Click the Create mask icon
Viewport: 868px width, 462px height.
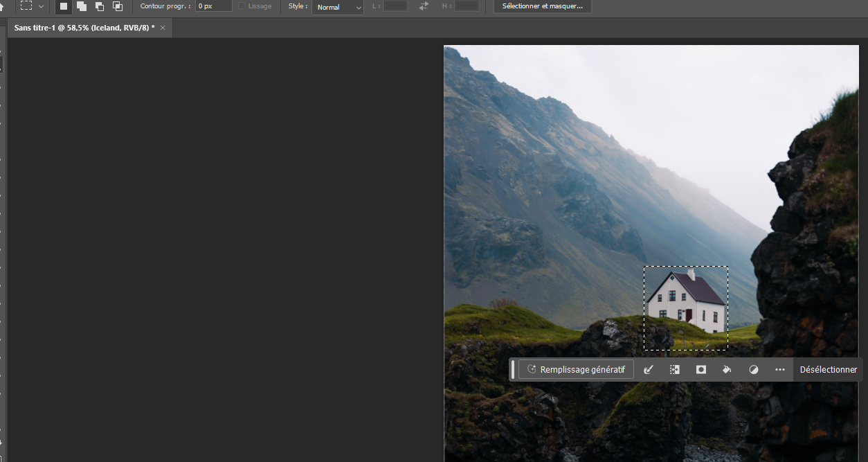click(x=700, y=369)
